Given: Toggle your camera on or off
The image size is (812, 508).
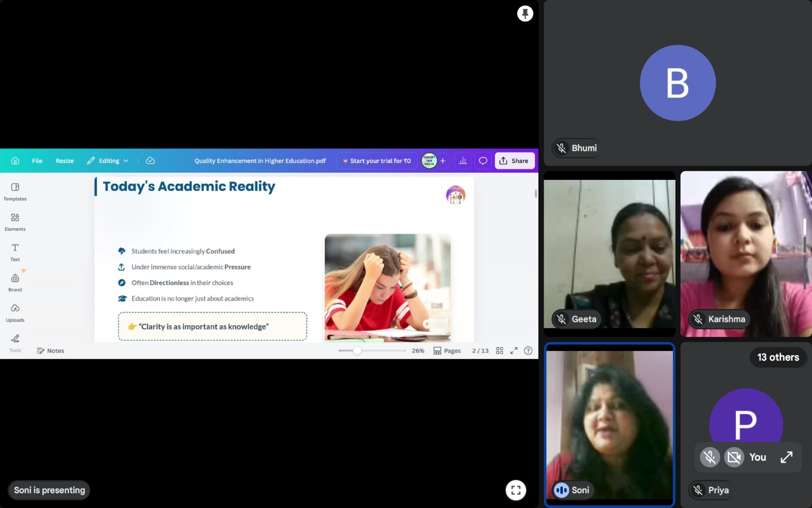Looking at the screenshot, I should click(734, 457).
